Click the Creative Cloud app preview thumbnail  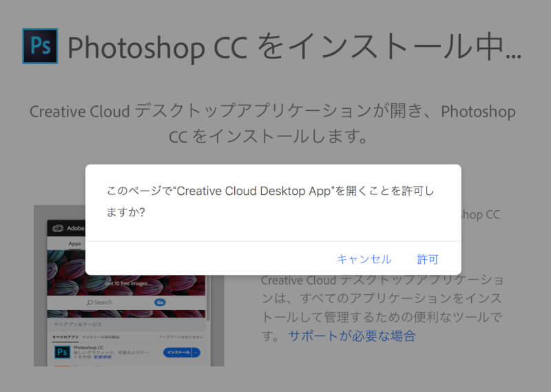click(129, 285)
